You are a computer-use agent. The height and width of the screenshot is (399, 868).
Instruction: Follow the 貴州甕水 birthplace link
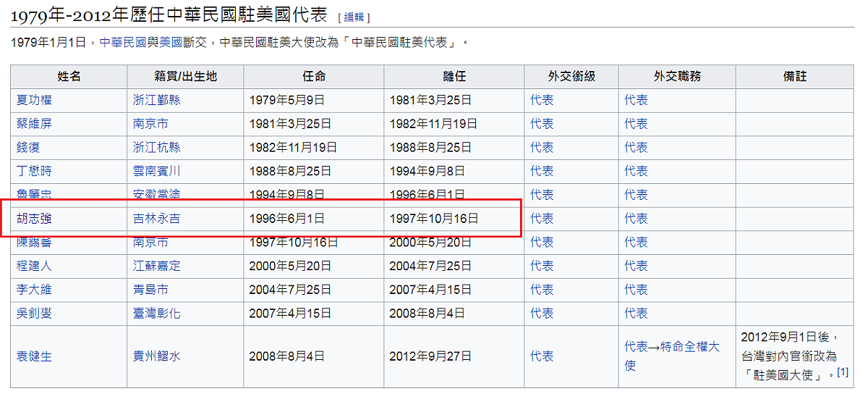pos(157,356)
